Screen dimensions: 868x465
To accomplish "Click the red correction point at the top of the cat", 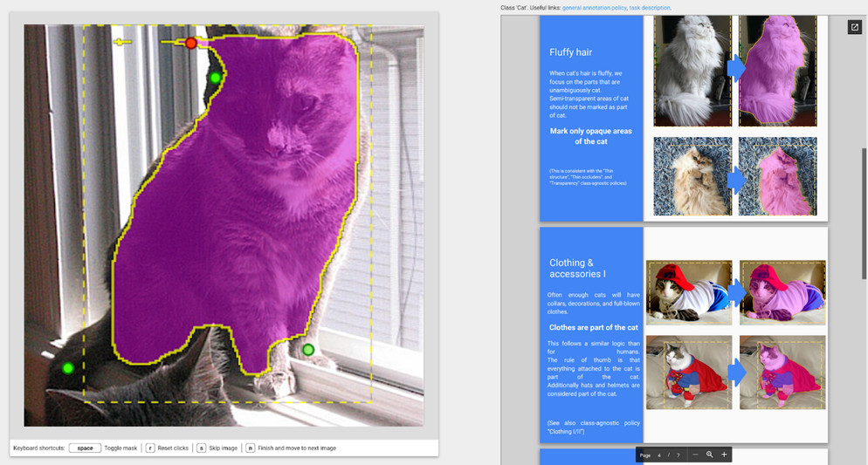I will tap(191, 43).
